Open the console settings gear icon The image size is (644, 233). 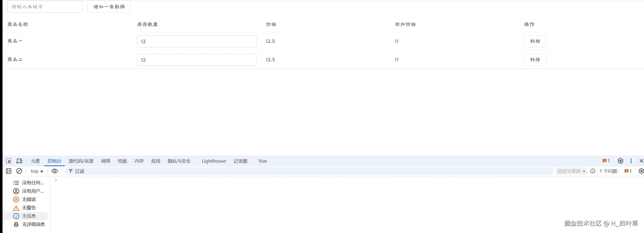click(x=641, y=171)
